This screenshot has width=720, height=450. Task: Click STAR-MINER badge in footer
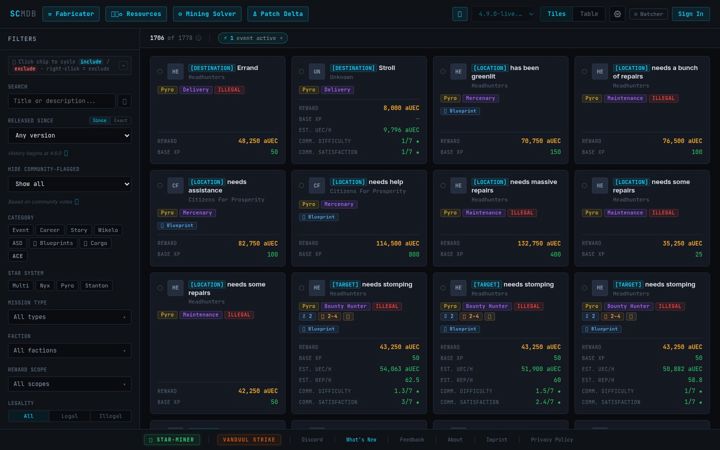[x=172, y=439]
